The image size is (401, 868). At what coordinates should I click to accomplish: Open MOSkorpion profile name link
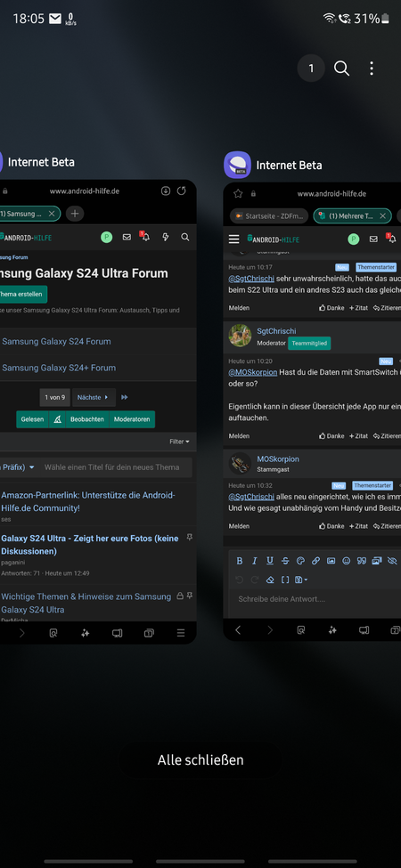coord(278,458)
